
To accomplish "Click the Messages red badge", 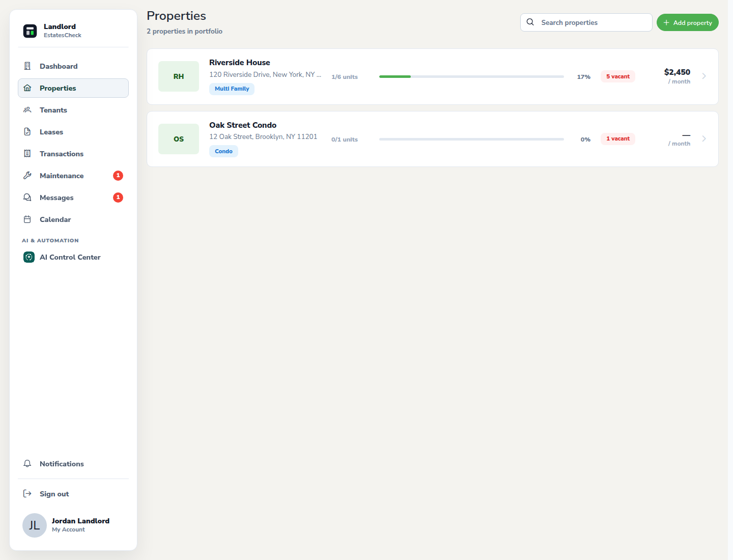I will point(118,198).
